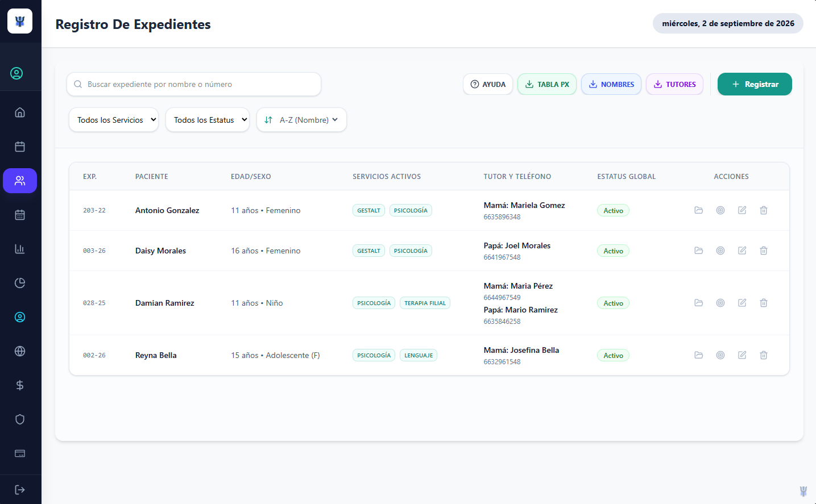
Task: Click the shield icon in the sidebar
Action: (x=20, y=419)
